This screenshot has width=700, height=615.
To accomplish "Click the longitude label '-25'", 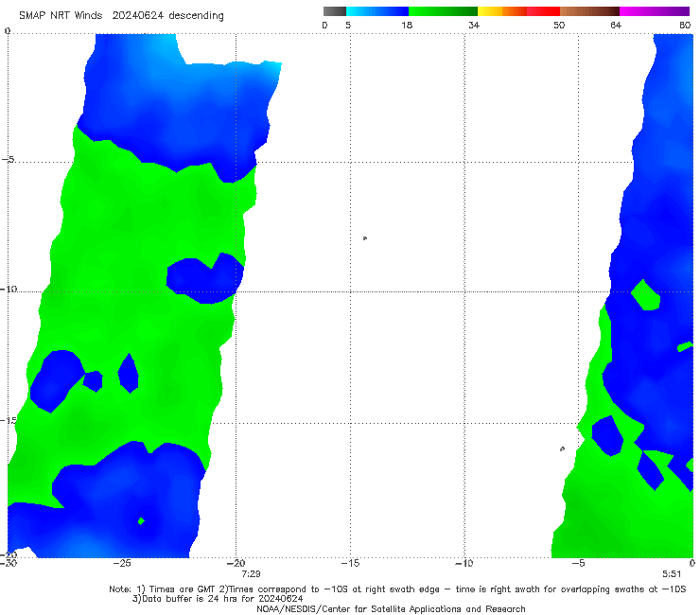I will coord(122,564).
